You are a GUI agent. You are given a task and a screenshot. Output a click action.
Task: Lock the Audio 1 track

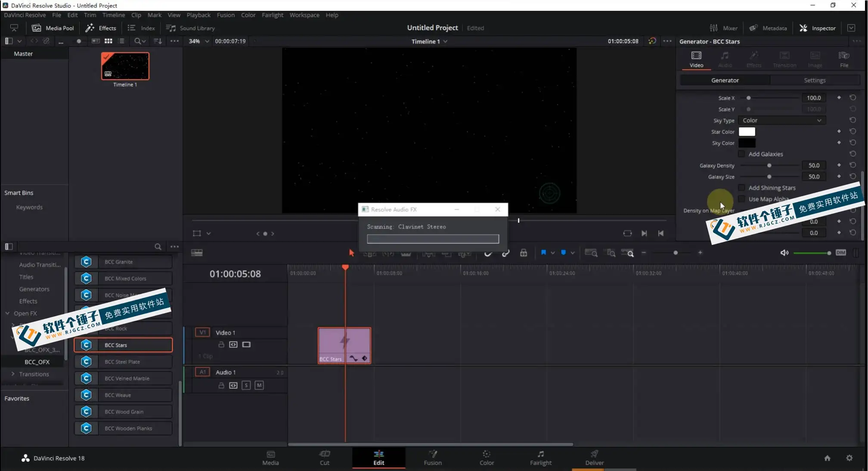(221, 385)
